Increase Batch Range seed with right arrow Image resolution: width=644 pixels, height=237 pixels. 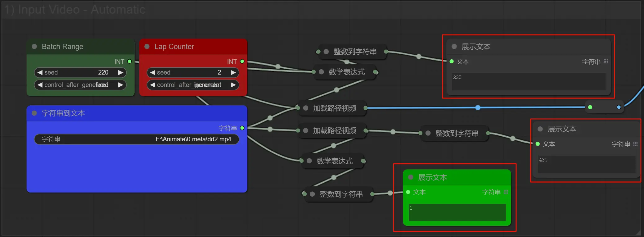click(x=120, y=72)
